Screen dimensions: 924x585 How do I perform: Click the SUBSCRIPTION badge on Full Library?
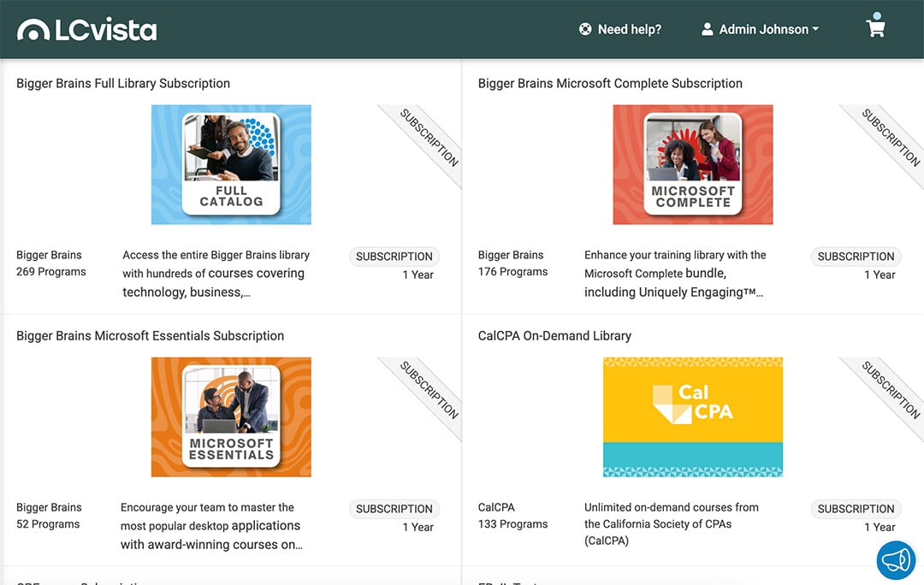point(394,256)
